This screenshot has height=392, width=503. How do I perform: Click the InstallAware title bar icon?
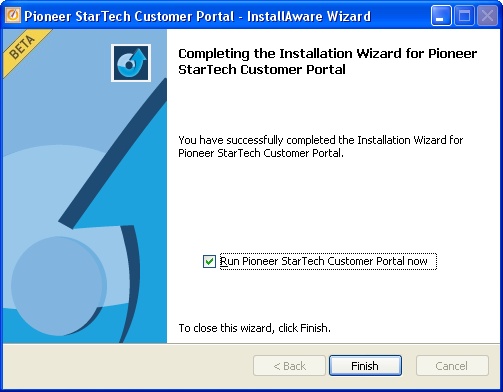(x=13, y=15)
